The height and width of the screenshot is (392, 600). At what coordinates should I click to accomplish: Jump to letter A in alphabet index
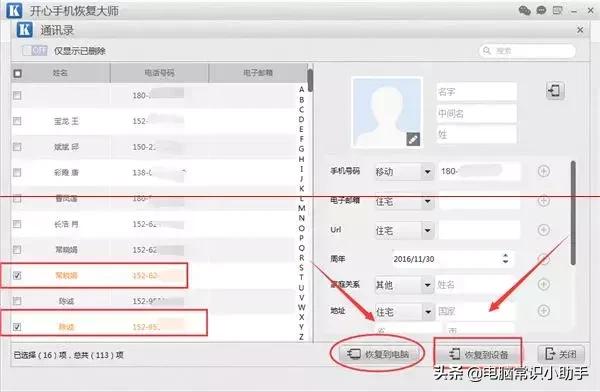click(x=302, y=89)
